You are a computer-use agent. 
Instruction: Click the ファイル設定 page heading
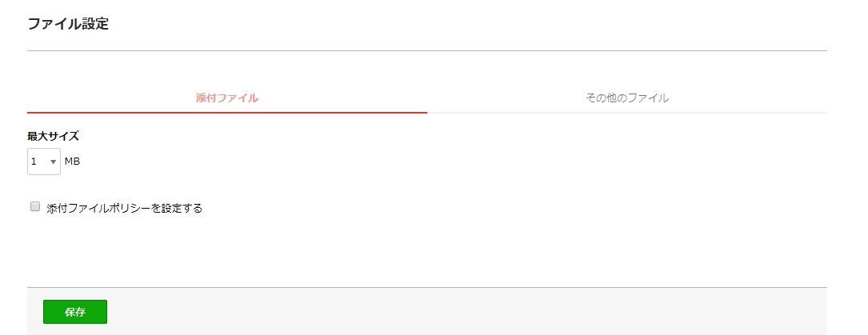click(x=68, y=24)
